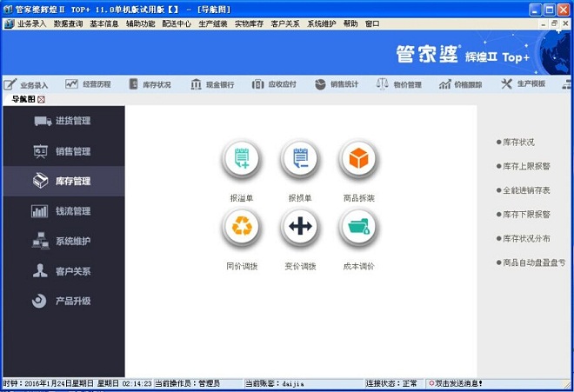Minimize the inner MDI child window
Image resolution: width=574 pixels, height=392 pixels.
[544, 23]
